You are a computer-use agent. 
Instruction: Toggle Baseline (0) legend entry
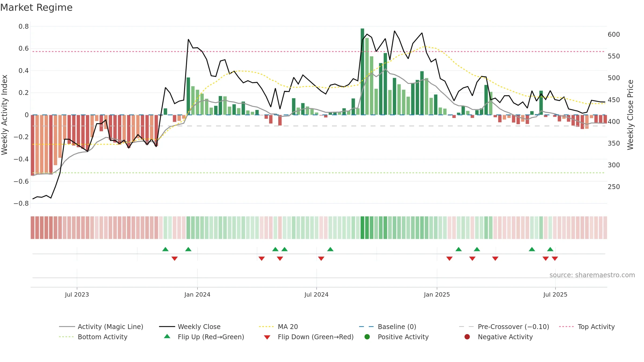point(387,327)
